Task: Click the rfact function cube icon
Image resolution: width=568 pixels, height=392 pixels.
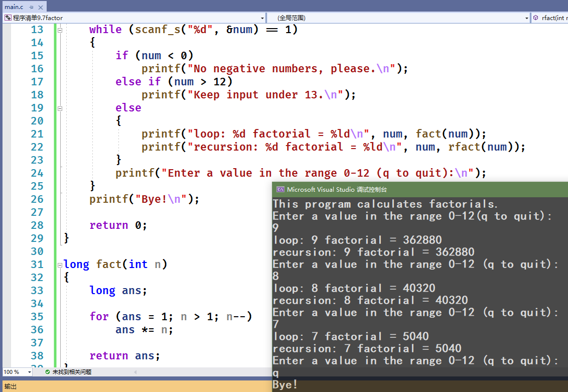Action: coord(536,18)
